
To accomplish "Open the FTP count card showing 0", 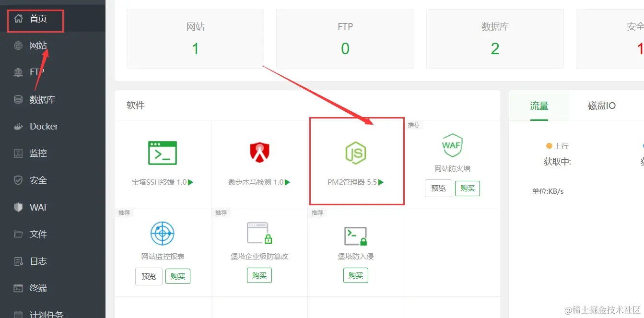I will 345,39.
